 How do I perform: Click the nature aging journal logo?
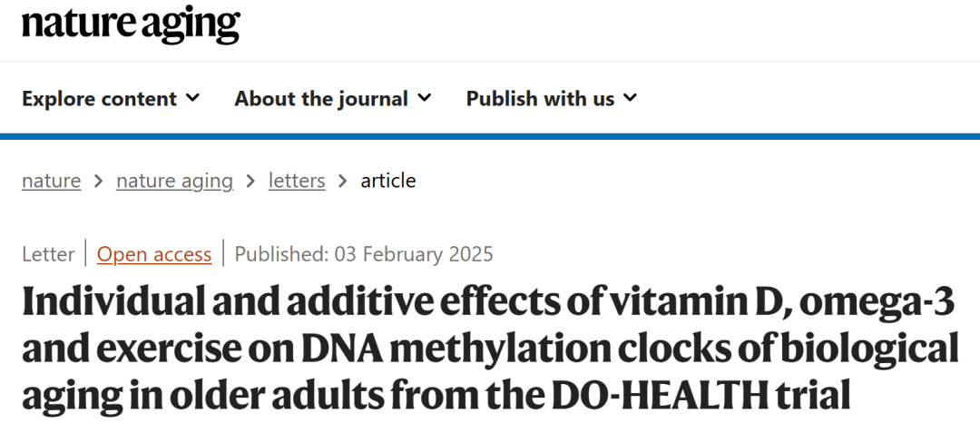pos(131,25)
